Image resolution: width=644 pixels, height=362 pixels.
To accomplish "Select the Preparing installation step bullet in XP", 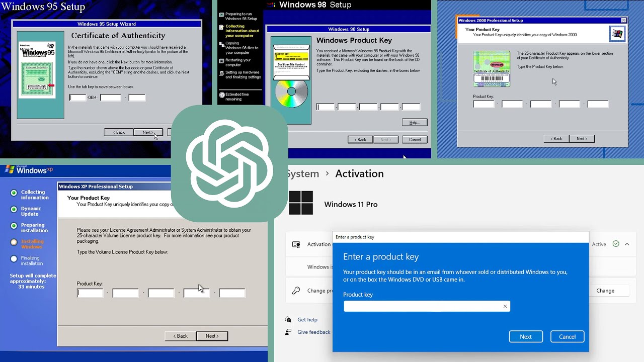I will tap(14, 226).
